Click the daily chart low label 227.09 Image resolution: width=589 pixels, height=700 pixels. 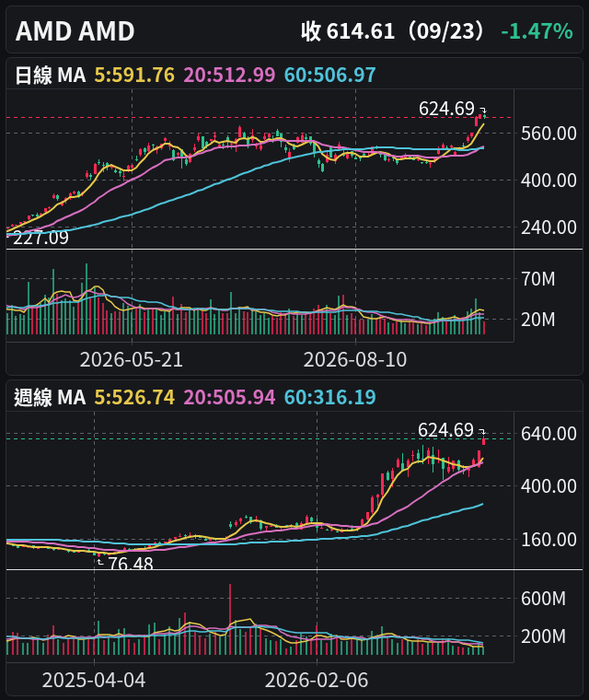point(40,238)
